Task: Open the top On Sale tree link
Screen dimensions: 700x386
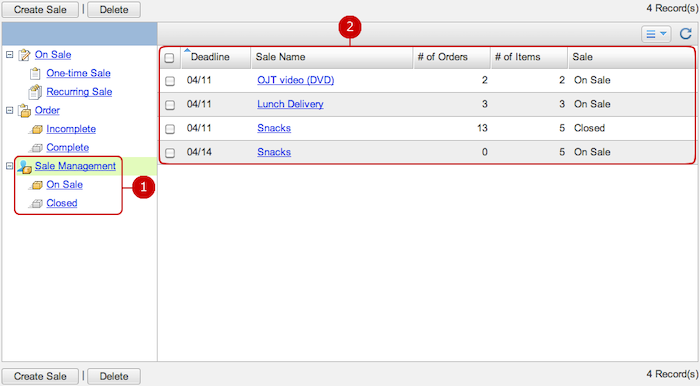Action: click(x=53, y=55)
